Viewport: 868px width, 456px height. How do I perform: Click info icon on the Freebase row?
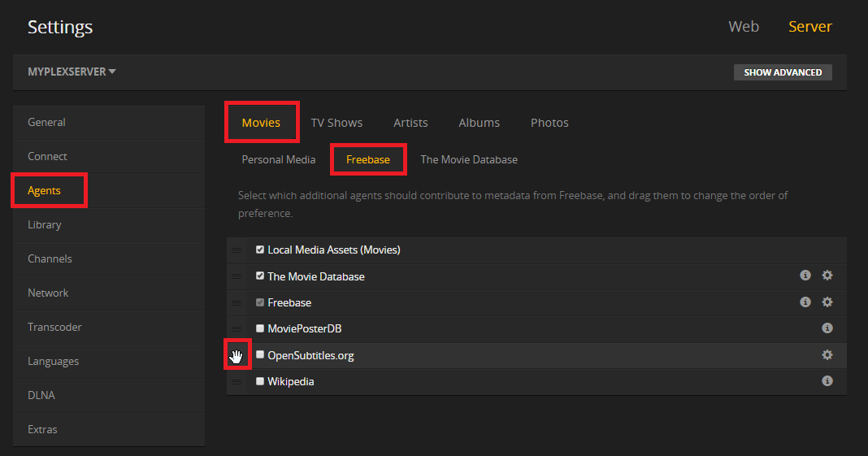(805, 302)
